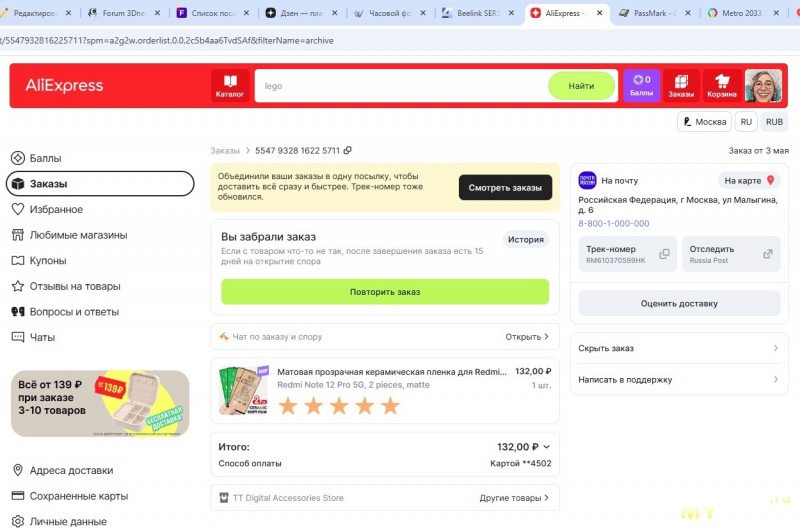
Task: Click the Почта России logo icon
Action: [587, 180]
